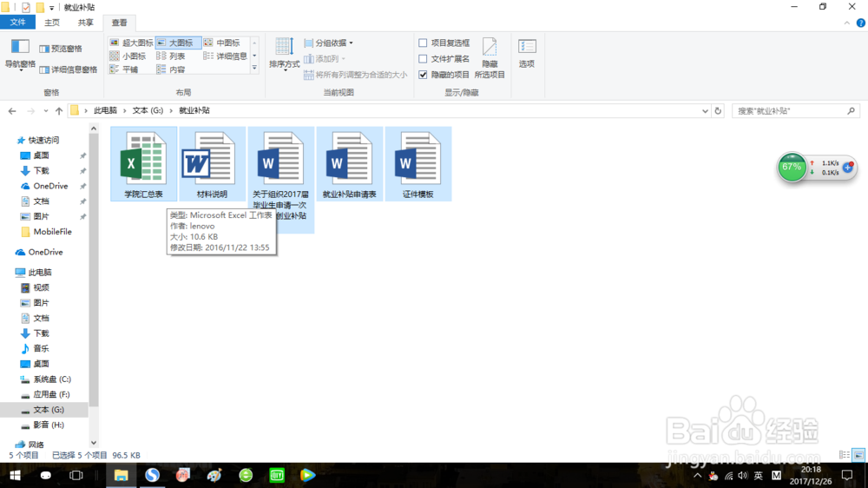Select the 关于组织2017届毕业生 Word document
The image size is (868, 488).
(x=280, y=180)
